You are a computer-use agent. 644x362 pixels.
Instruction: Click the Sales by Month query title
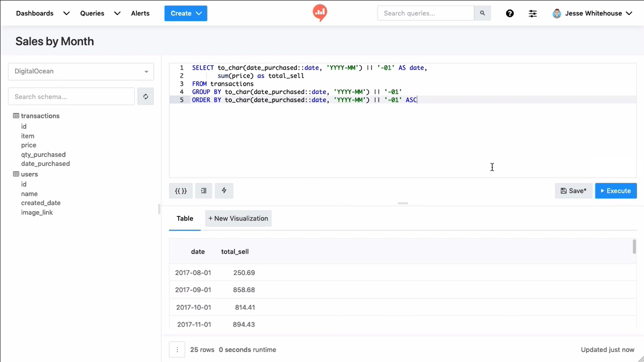click(x=55, y=41)
